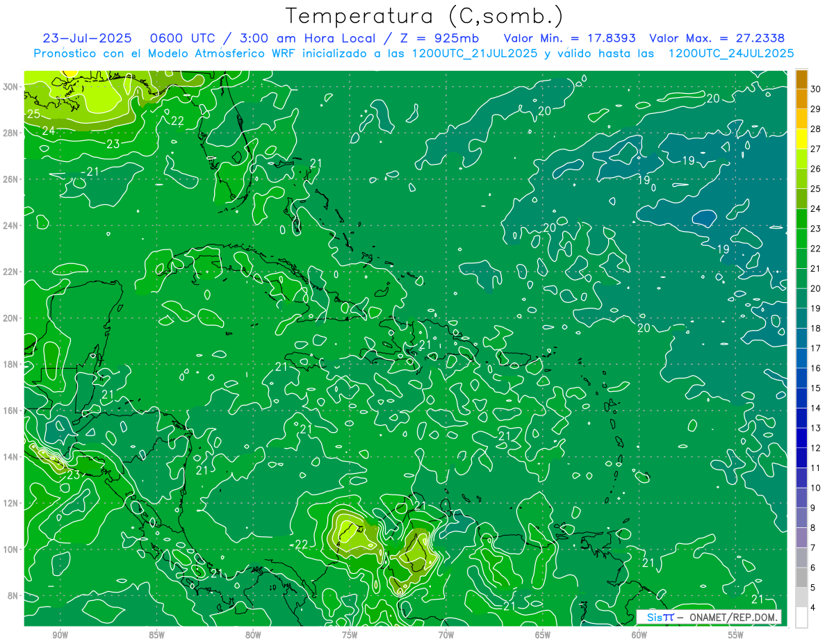Pick yellow colorbar segment between 27 and 28
Viewport: 834px width, 644px height.
pyautogui.click(x=802, y=139)
